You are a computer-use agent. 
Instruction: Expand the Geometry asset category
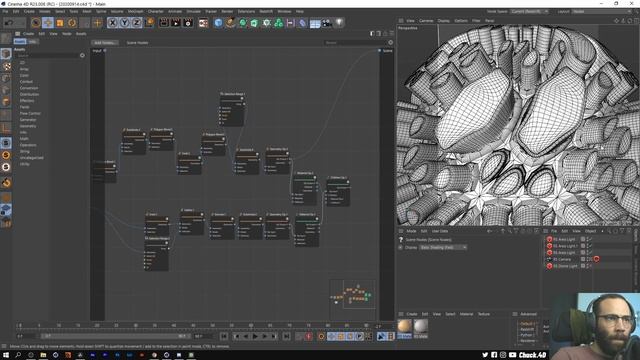(x=28, y=126)
